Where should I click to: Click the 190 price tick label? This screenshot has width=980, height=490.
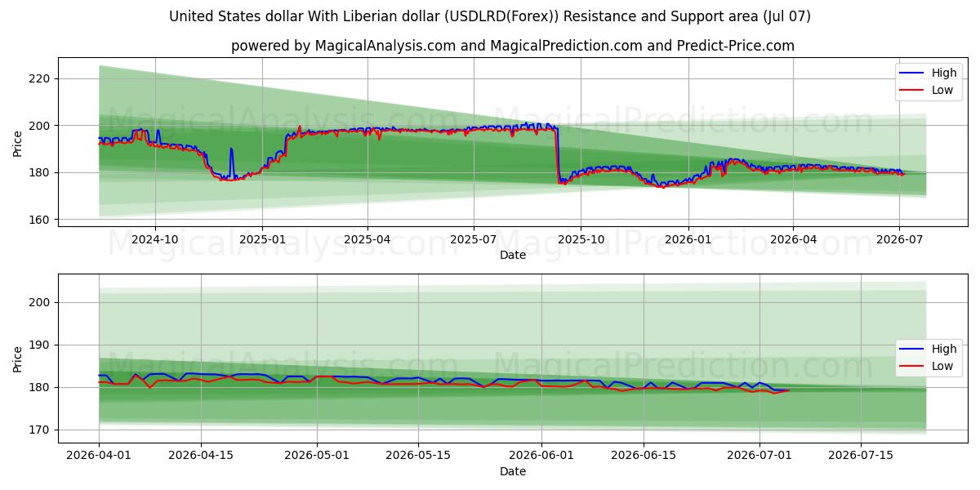coord(41,345)
